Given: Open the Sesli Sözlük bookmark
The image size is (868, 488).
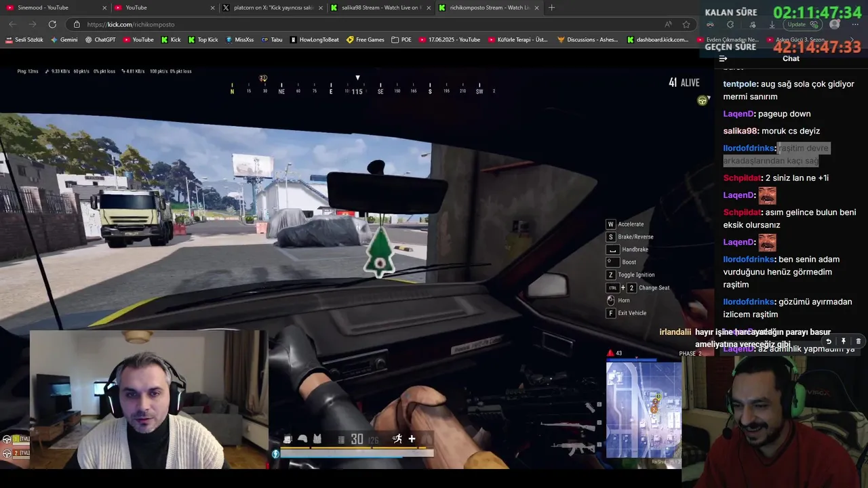Looking at the screenshot, I should tap(24, 40).
